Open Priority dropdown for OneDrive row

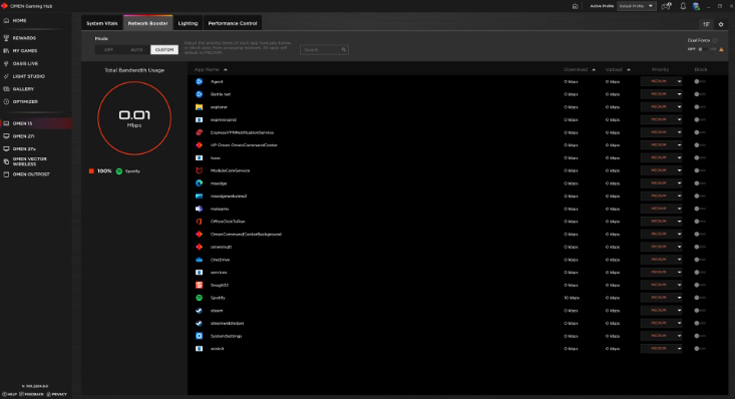661,259
